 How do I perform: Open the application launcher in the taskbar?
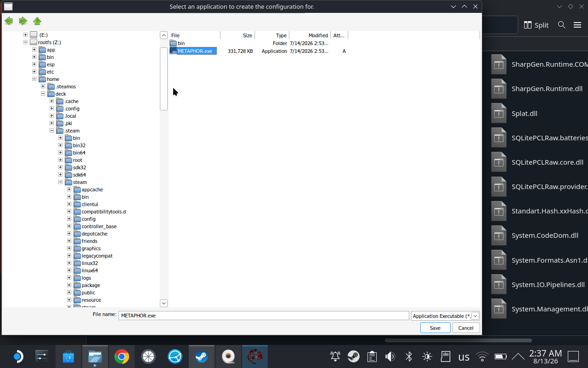(x=17, y=356)
